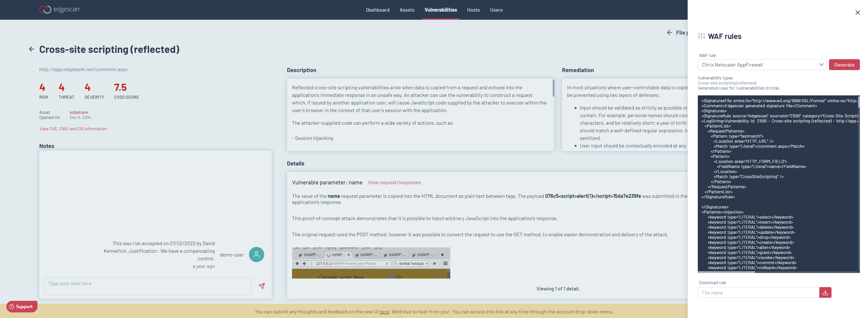Close the WAF rules panel
The width and height of the screenshot is (868, 318).
858,12
